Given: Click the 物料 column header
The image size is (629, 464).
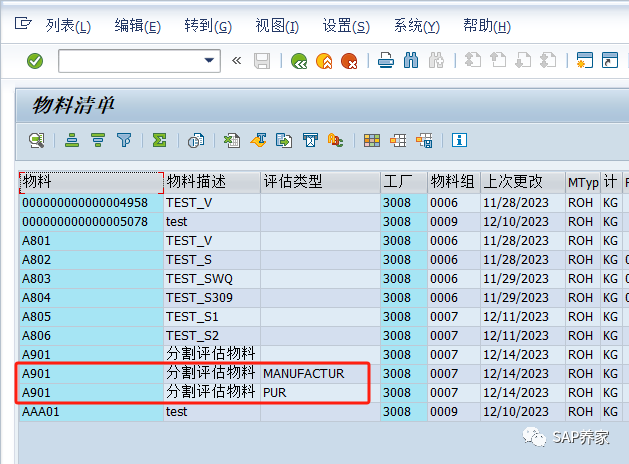Looking at the screenshot, I should coord(91,182).
